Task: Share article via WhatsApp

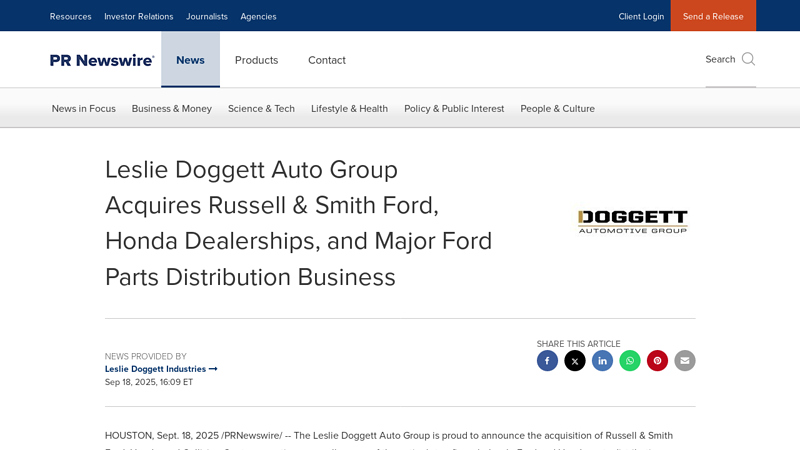Action: coord(630,361)
